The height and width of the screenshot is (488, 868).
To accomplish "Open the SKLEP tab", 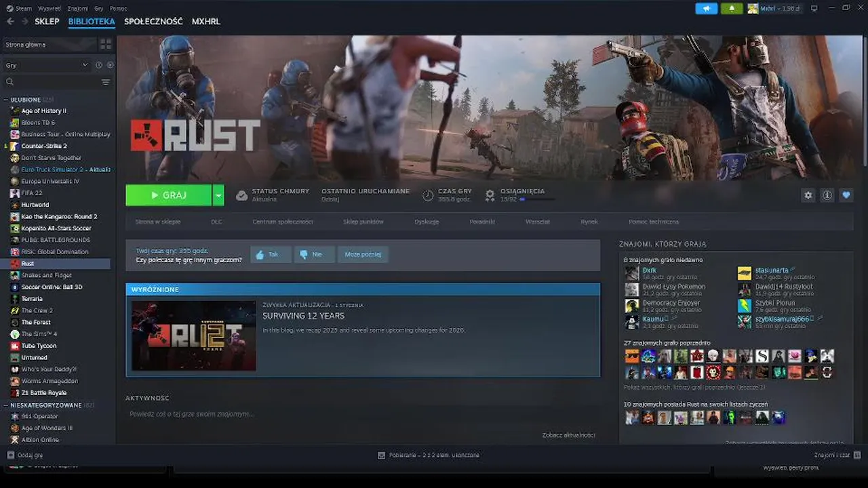I will pyautogui.click(x=47, y=22).
